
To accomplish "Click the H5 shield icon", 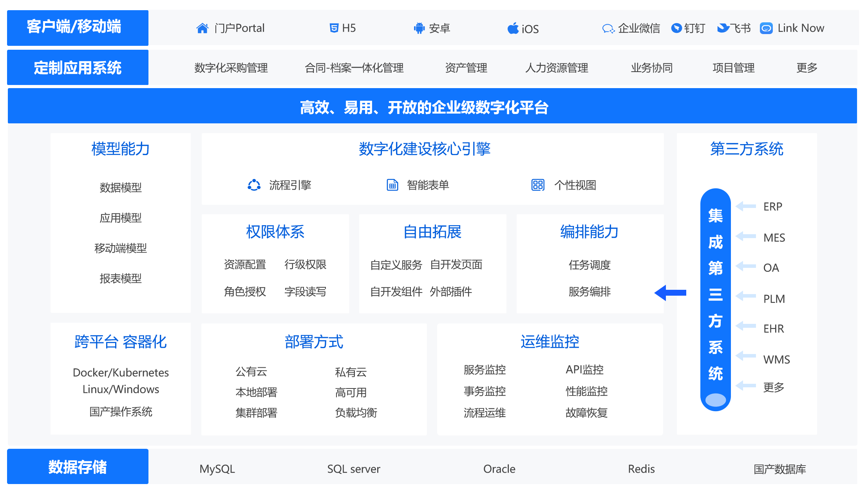I will click(x=334, y=28).
